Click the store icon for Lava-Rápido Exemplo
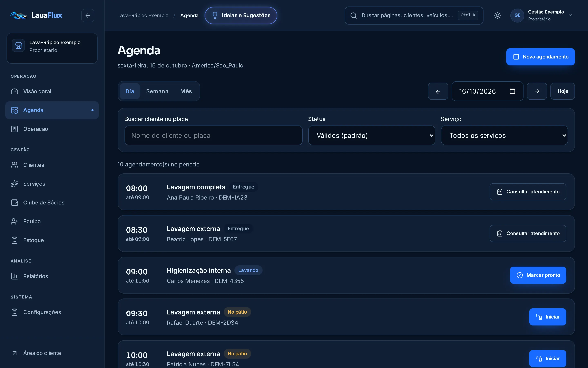This screenshot has height=368, width=588. coord(18,46)
